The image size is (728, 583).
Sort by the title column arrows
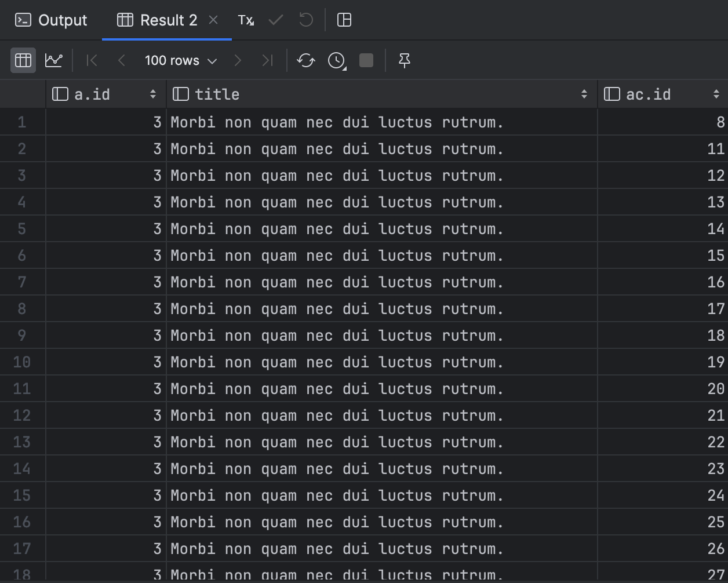pyautogui.click(x=584, y=94)
